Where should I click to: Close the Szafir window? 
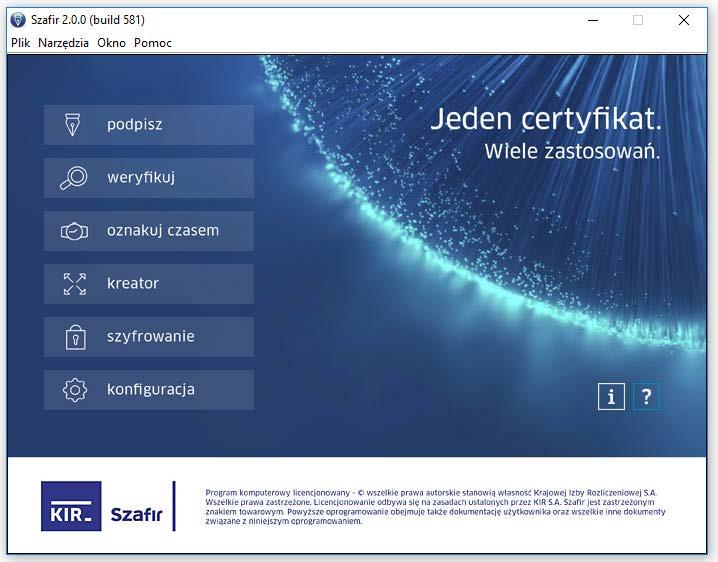pyautogui.click(x=684, y=20)
